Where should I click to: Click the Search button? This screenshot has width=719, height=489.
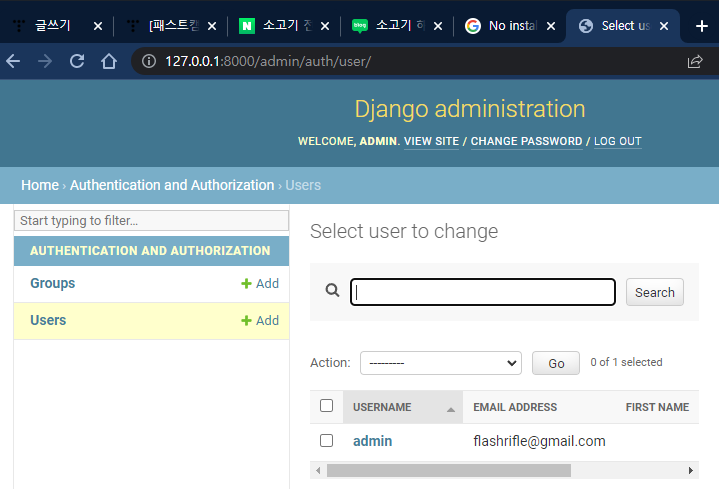coord(654,292)
